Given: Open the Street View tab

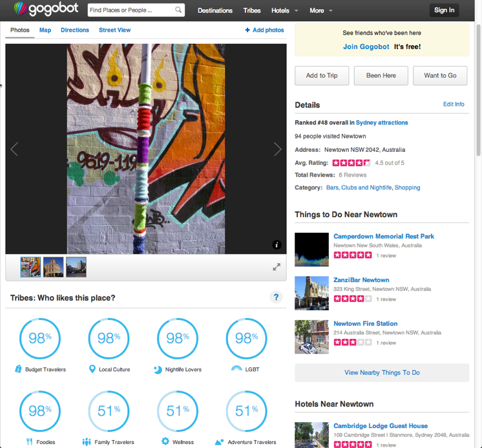Looking at the screenshot, I should pyautogui.click(x=114, y=30).
